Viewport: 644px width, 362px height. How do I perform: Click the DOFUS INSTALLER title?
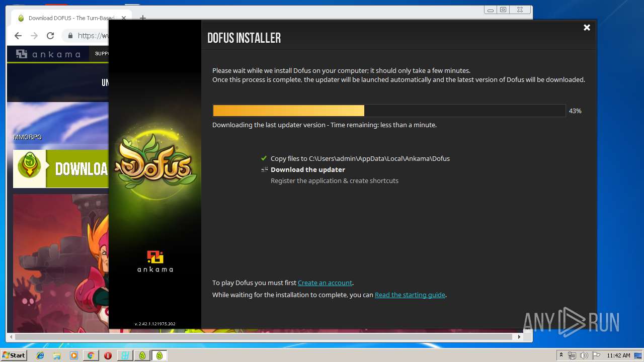(244, 38)
